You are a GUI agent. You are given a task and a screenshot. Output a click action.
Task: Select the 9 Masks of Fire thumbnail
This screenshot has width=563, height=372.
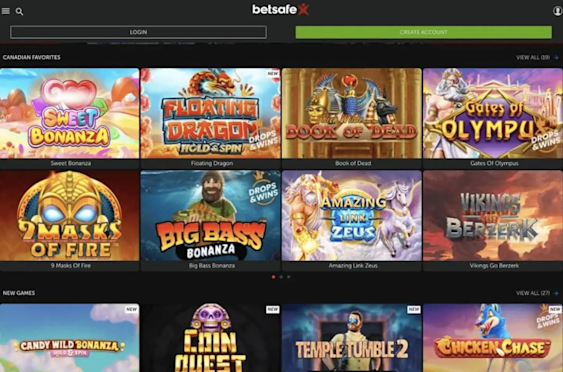tap(70, 215)
